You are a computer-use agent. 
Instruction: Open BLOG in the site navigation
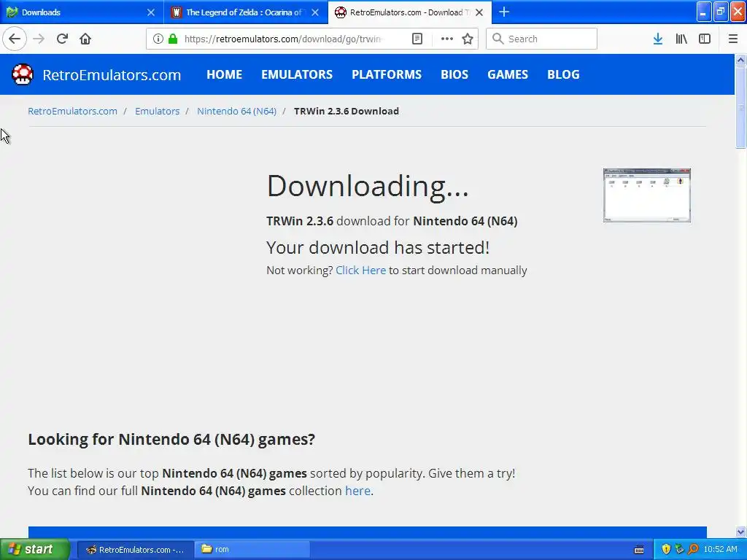563,75
